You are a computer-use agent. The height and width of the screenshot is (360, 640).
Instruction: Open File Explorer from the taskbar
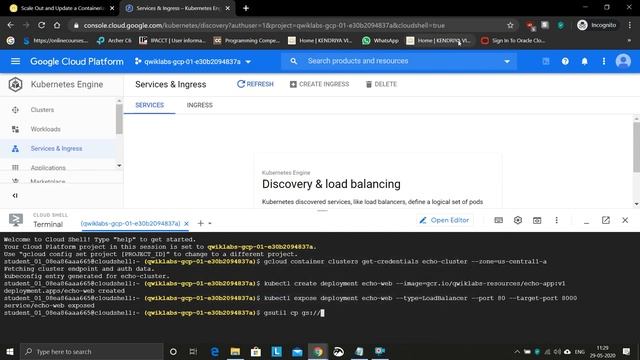235,351
